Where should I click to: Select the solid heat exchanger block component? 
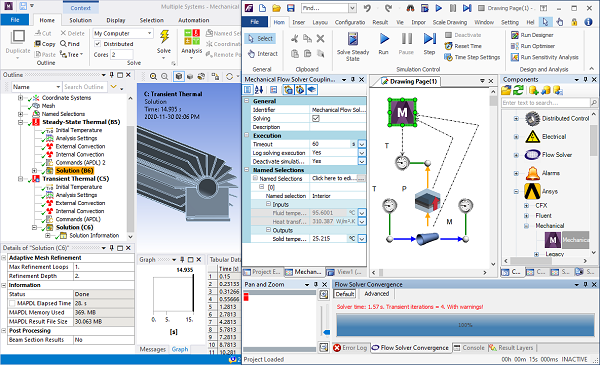pyautogui.click(x=428, y=200)
